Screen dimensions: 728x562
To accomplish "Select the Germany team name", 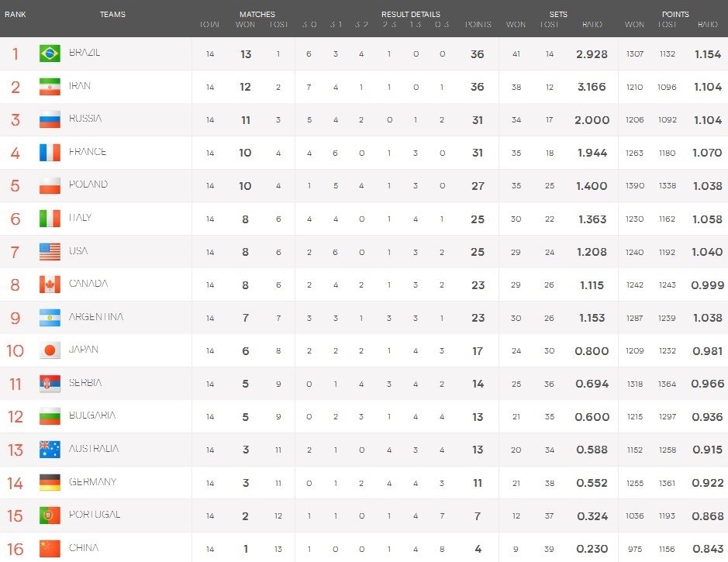I will 92,481.
